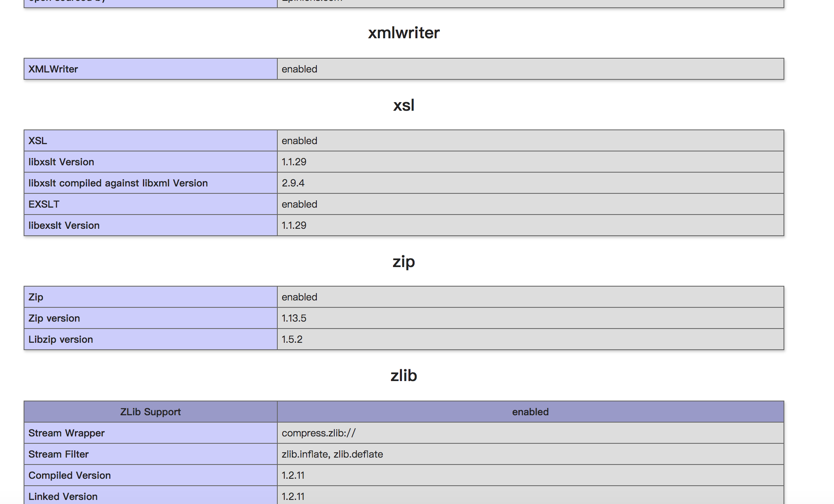Select the libexslt Version label
Viewport: 834px width, 504px height.
[x=64, y=225]
